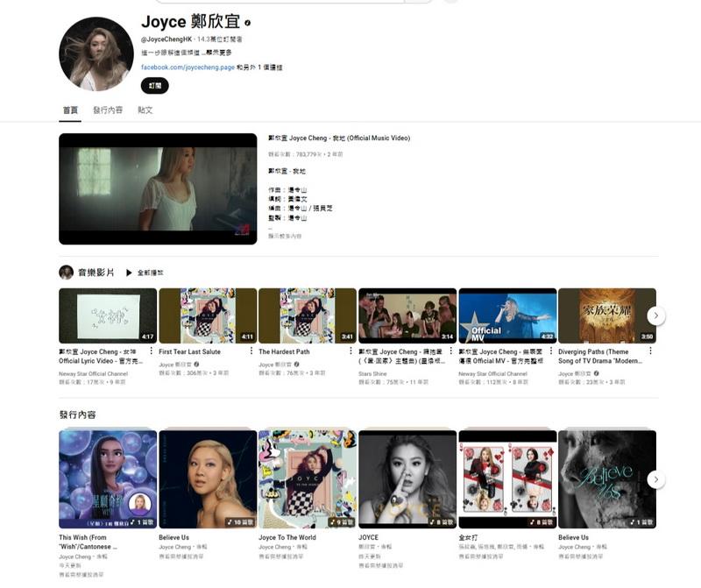Play the First Tear Last Salute thumbnail
Image resolution: width=701 pixels, height=588 pixels.
point(208,315)
